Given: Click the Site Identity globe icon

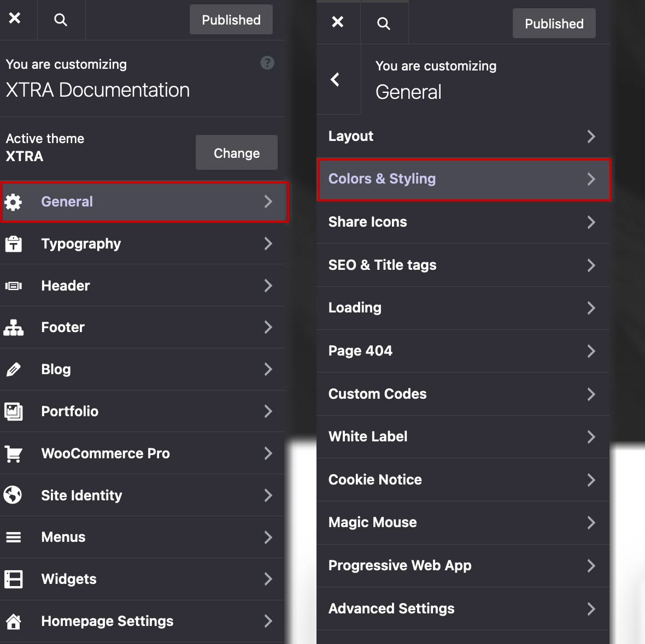Looking at the screenshot, I should pyautogui.click(x=13, y=495).
